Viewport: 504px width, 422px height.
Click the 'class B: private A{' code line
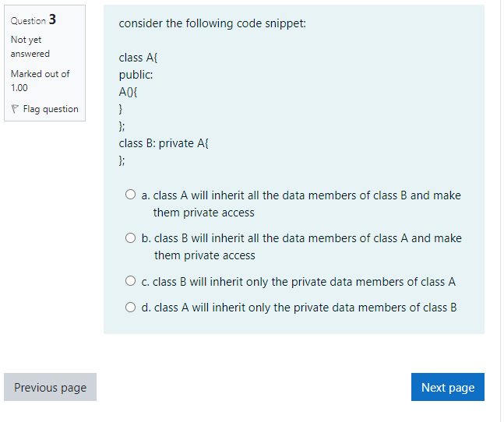click(164, 143)
